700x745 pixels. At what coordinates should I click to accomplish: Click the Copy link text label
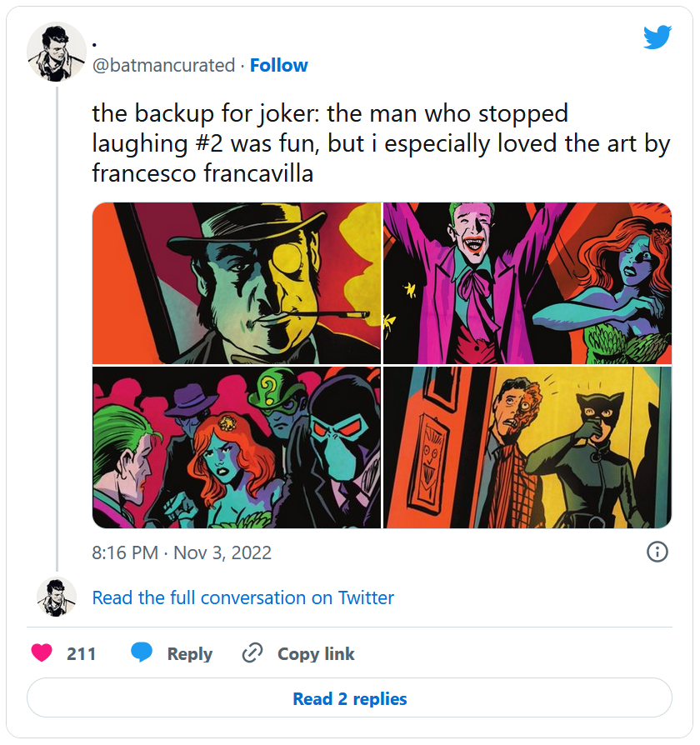(x=316, y=654)
